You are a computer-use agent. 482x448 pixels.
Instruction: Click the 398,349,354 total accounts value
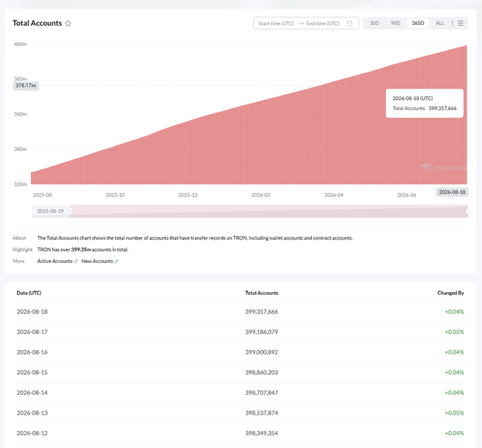click(262, 433)
